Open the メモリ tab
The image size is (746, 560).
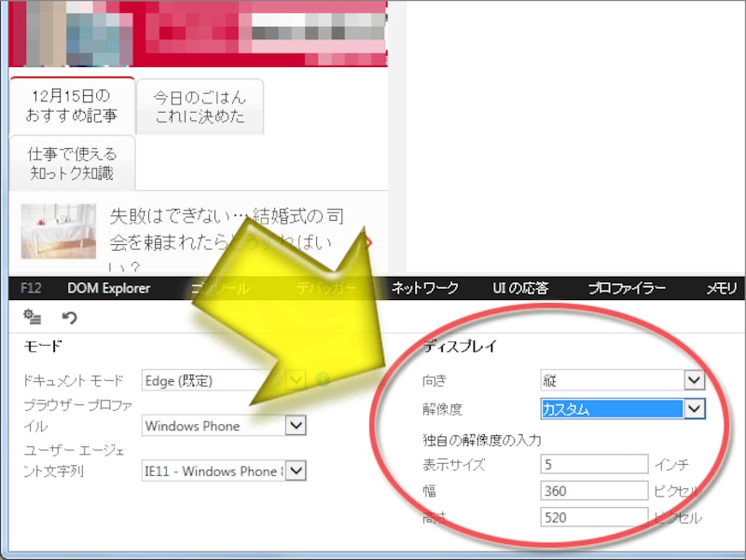pos(721,288)
